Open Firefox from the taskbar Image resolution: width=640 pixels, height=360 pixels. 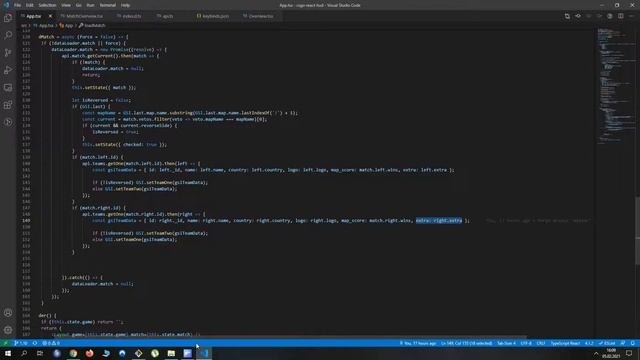coord(89,353)
